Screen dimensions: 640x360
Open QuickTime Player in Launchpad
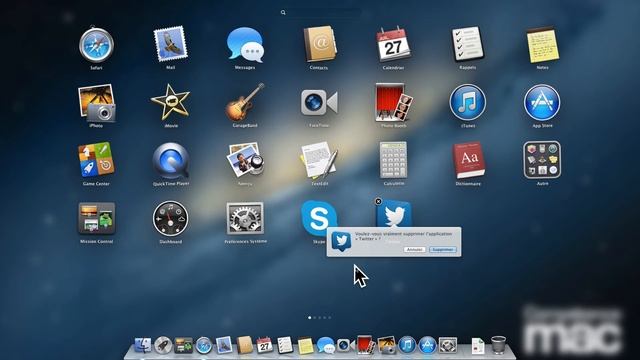click(x=171, y=160)
